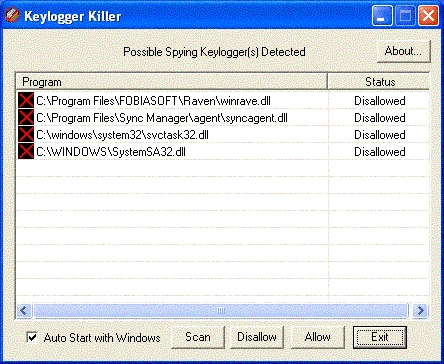444x364 pixels.
Task: Click the horizontal scrollbar left arrow
Action: (24, 311)
